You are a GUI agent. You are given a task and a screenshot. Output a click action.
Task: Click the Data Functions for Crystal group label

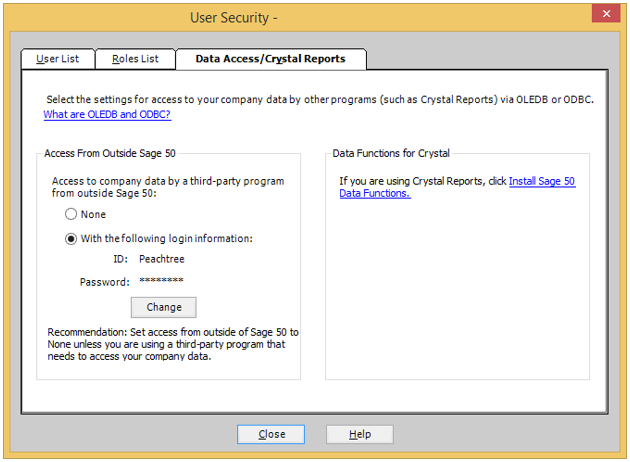point(391,153)
